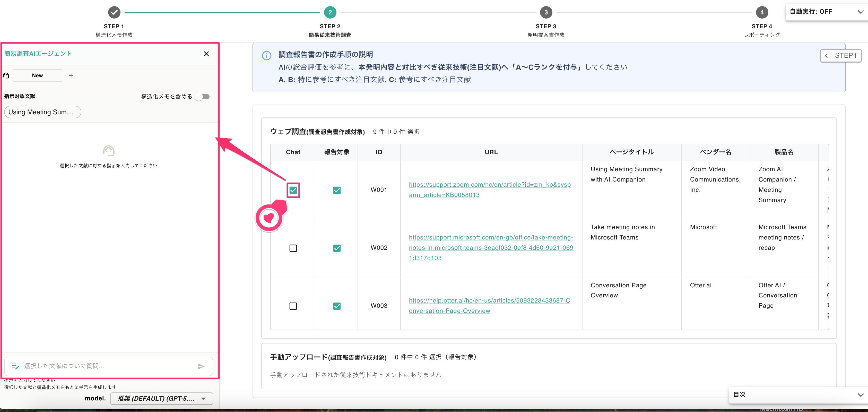This screenshot has height=412, width=868.
Task: Click the agent headset icon beside New tab
Action: (6, 75)
